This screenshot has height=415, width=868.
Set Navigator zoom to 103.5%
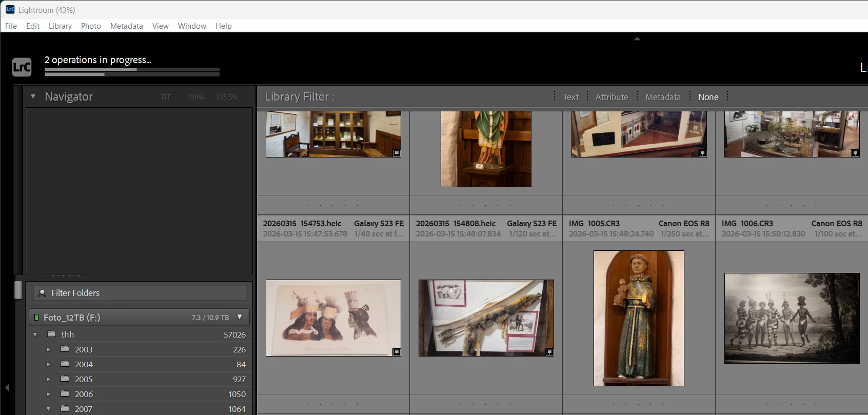pyautogui.click(x=227, y=97)
